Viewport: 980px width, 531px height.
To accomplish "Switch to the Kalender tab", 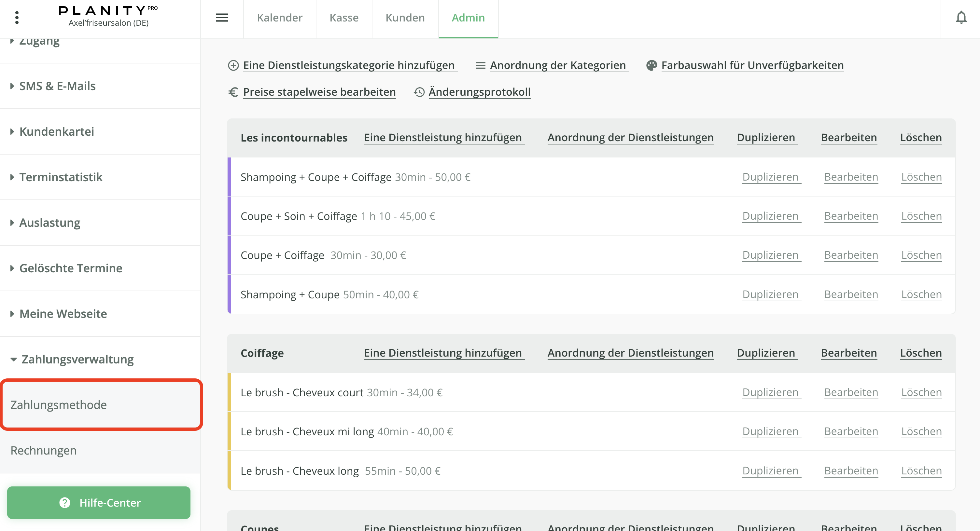I will pos(280,18).
